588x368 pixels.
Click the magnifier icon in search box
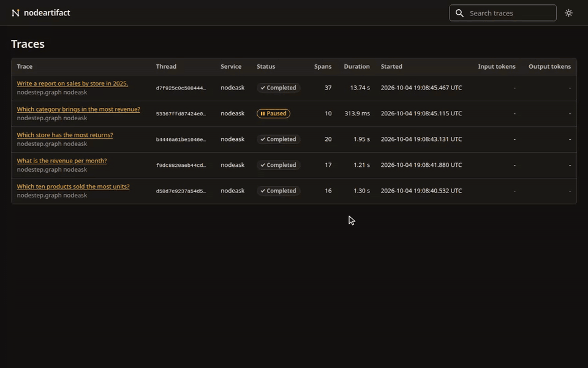(459, 13)
